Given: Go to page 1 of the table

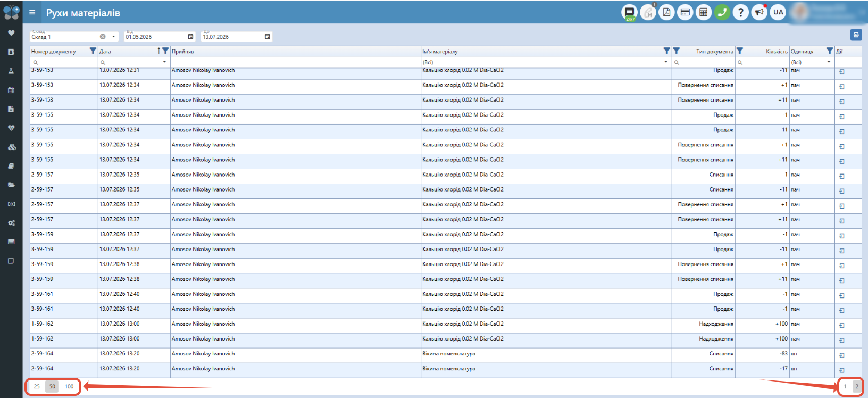Looking at the screenshot, I should [845, 387].
